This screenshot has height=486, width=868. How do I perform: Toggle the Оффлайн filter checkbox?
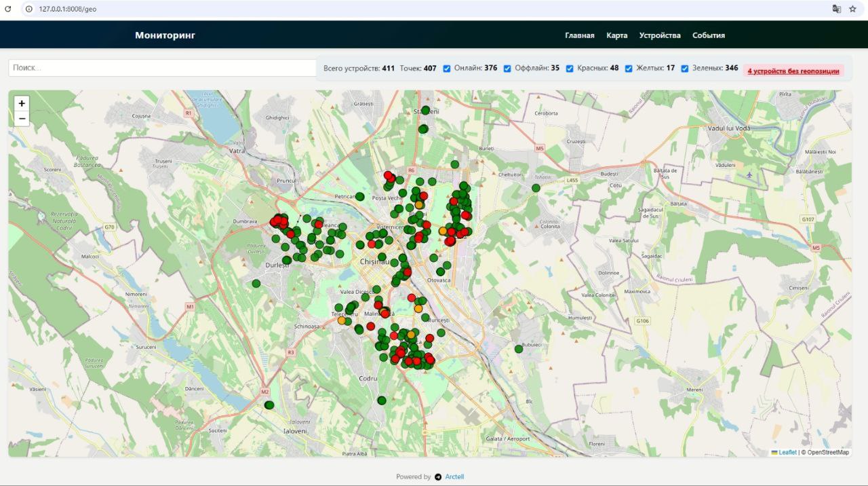pos(507,69)
